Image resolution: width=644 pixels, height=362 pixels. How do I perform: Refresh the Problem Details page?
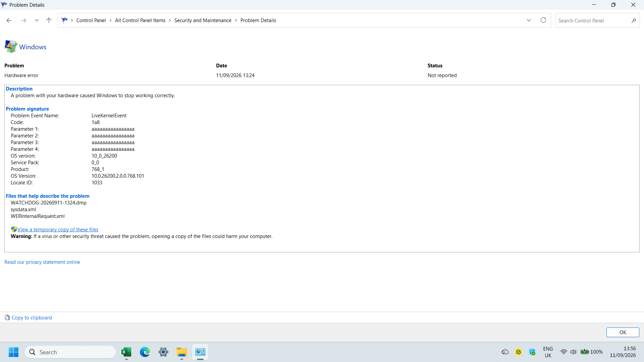click(543, 20)
